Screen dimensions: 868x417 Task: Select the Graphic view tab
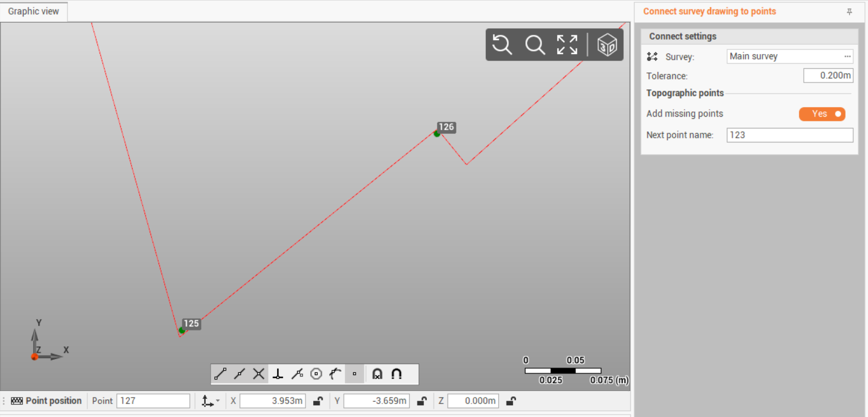point(34,11)
